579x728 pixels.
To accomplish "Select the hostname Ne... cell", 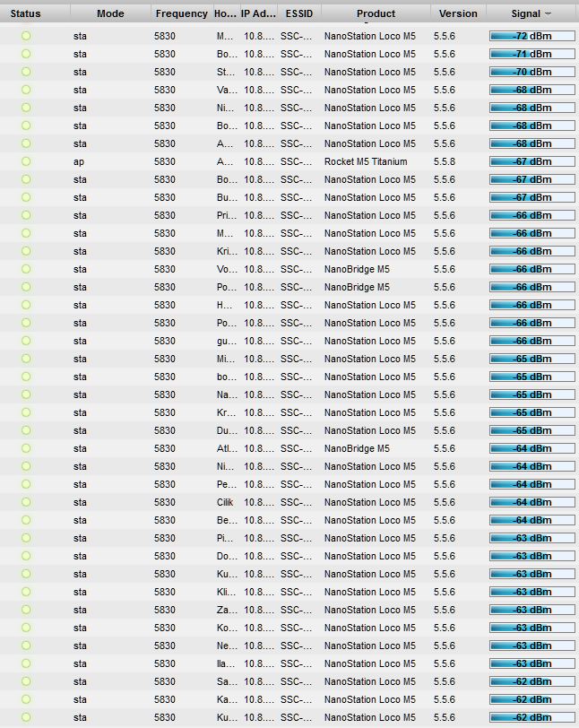I will [227, 646].
